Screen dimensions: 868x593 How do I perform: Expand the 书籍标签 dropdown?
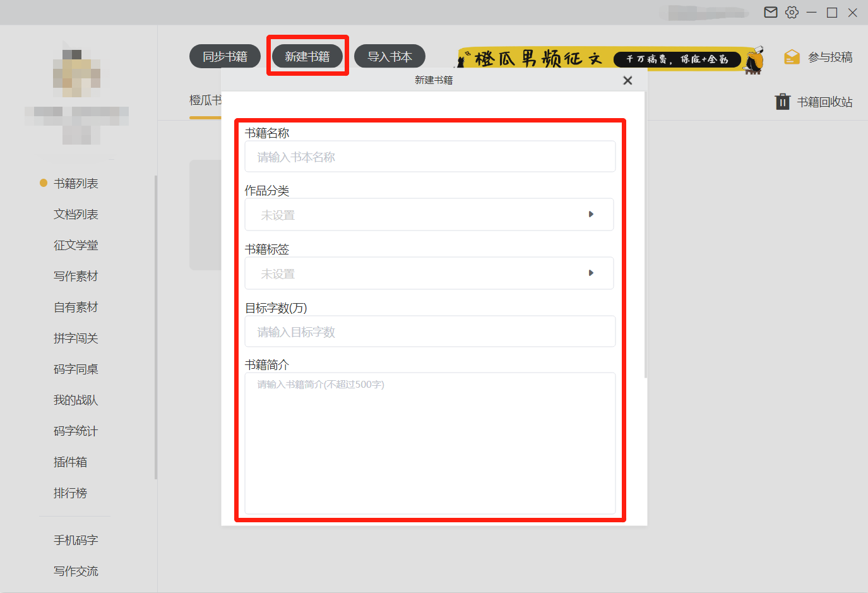[429, 273]
